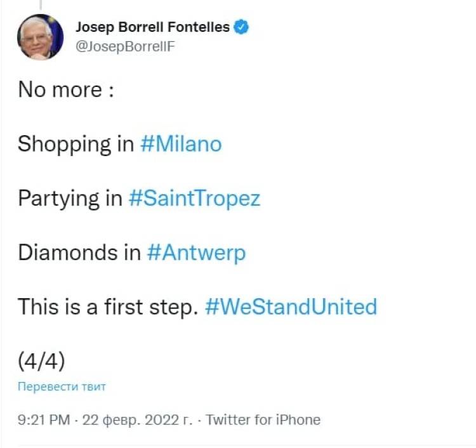Click the blue verified badge icon
This screenshot has width=476, height=448.
[242, 27]
